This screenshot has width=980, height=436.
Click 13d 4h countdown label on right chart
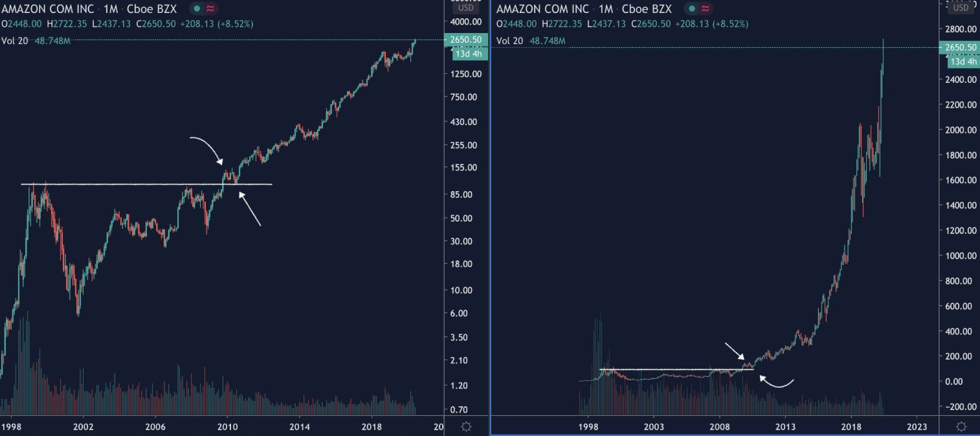963,62
